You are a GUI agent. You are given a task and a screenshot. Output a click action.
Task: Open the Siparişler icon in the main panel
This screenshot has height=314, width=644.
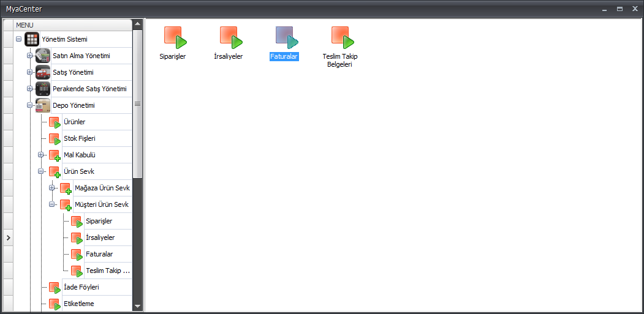(175, 38)
